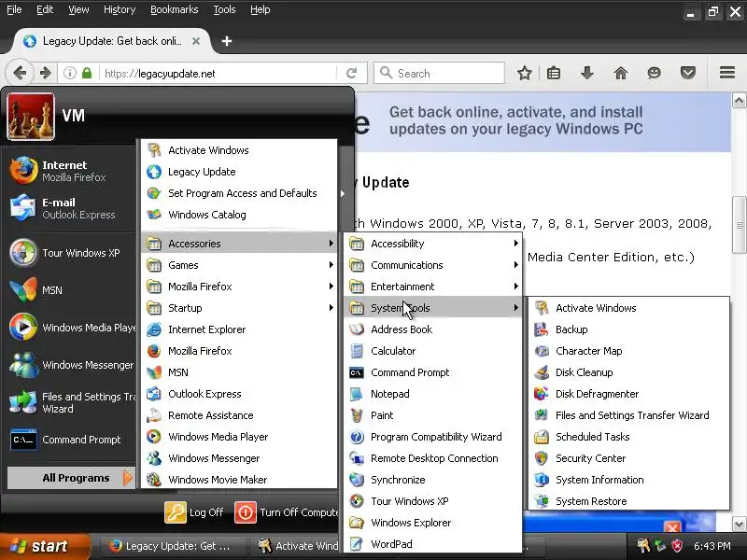The width and height of the screenshot is (747, 560).
Task: Open the Bookmarks menu
Action: point(174,9)
